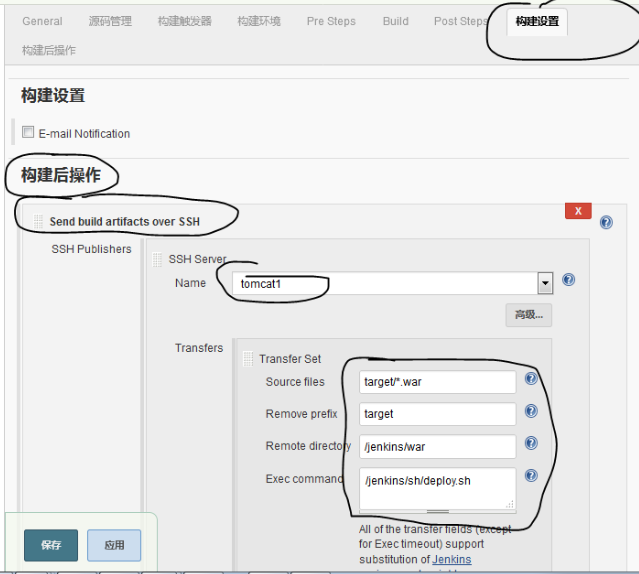Grab the Transfer Set drag handle

(x=248, y=359)
